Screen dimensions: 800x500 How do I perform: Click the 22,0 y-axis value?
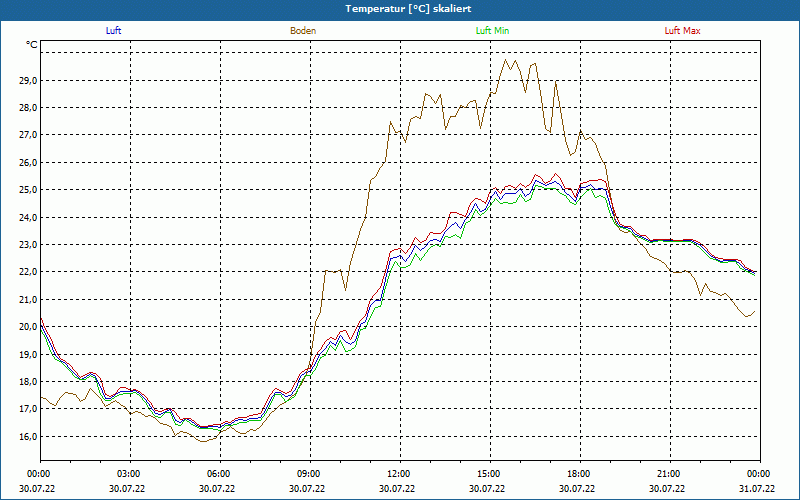(29, 272)
